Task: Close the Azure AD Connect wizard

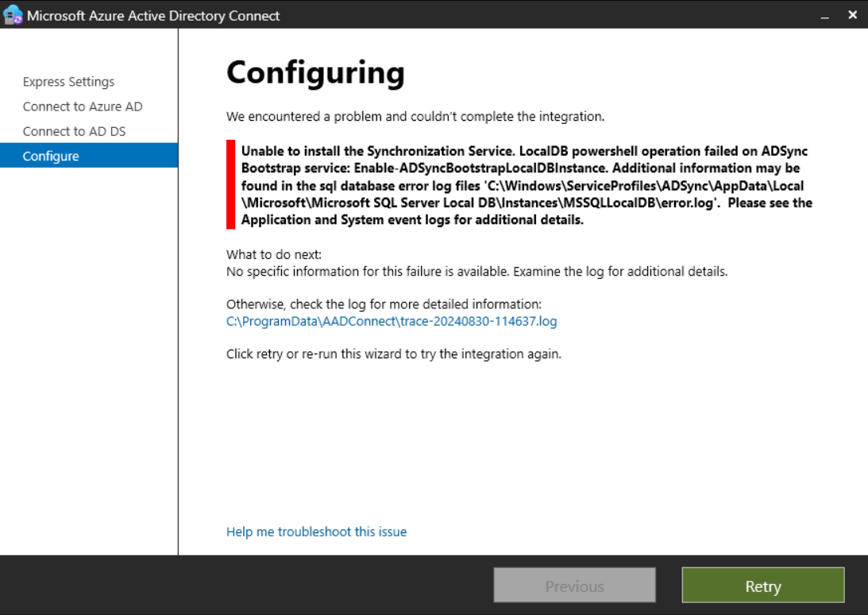Action: [x=852, y=14]
